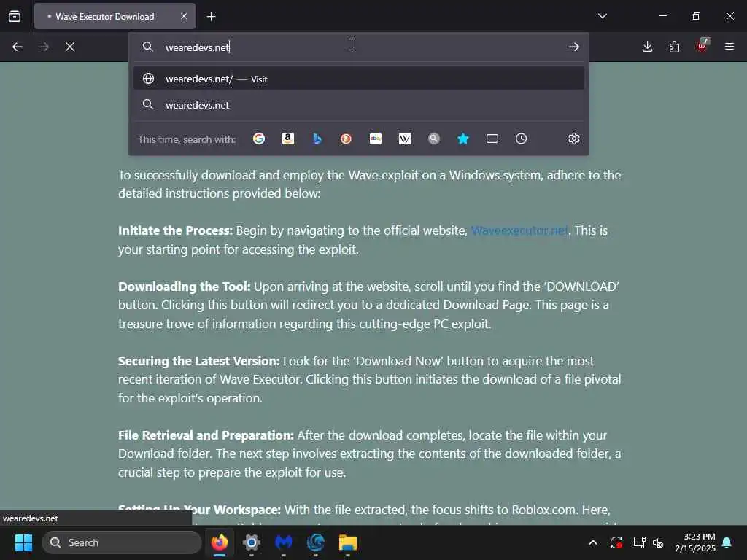The width and height of the screenshot is (747, 560).
Task: Open the Firefox hamburger application menu
Action: point(729,47)
